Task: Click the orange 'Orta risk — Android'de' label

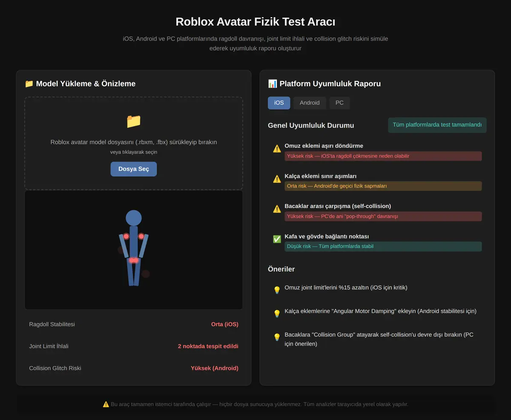Action: pos(383,186)
